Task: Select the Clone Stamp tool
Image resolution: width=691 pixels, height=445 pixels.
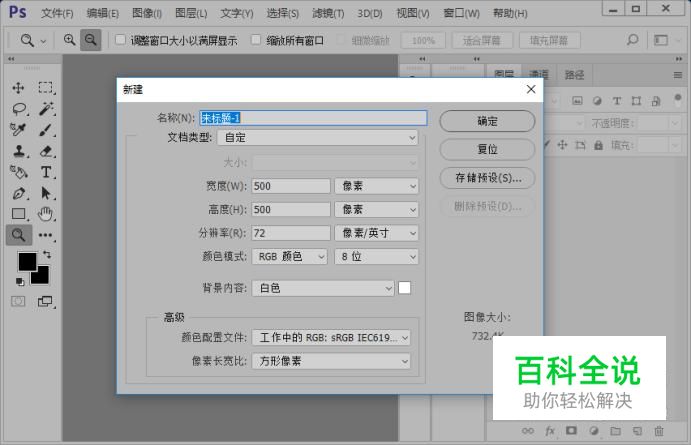Action: tap(19, 151)
